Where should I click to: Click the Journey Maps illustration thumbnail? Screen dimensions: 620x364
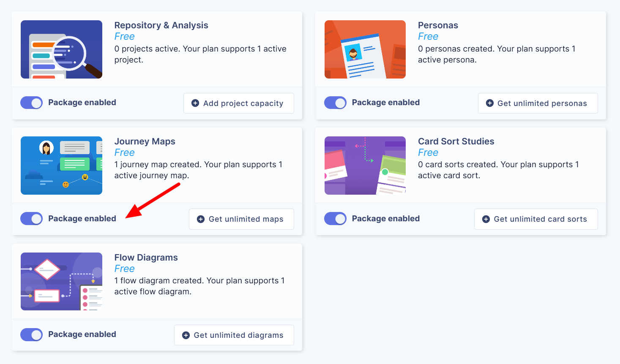pyautogui.click(x=61, y=166)
